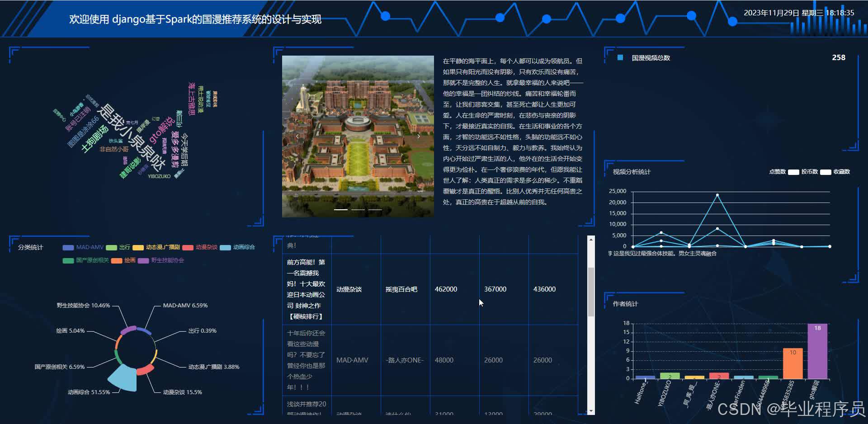Viewport: 868px width, 424px height.
Task: Click the blue Halftone_ bar in 作者统计
Action: pyautogui.click(x=645, y=377)
